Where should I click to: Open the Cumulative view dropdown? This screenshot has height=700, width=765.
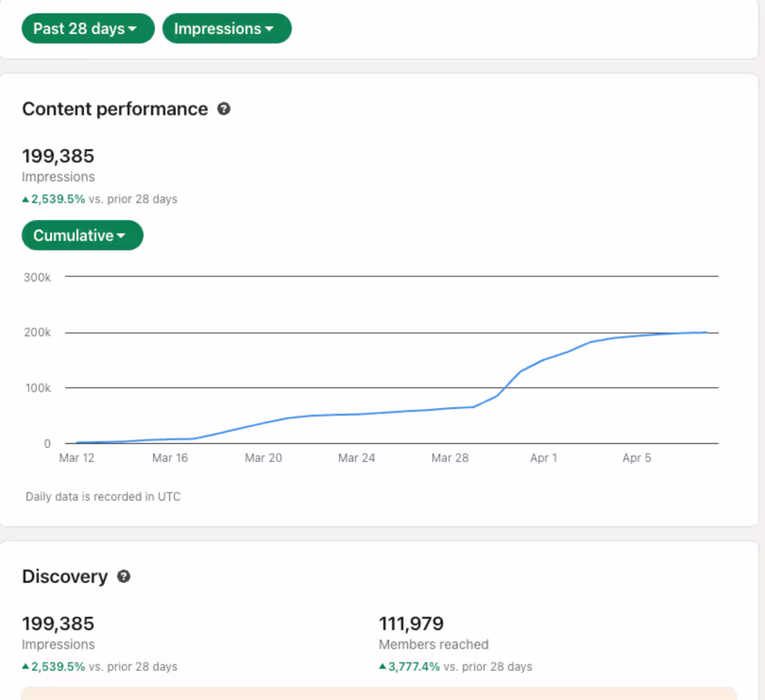click(x=82, y=235)
